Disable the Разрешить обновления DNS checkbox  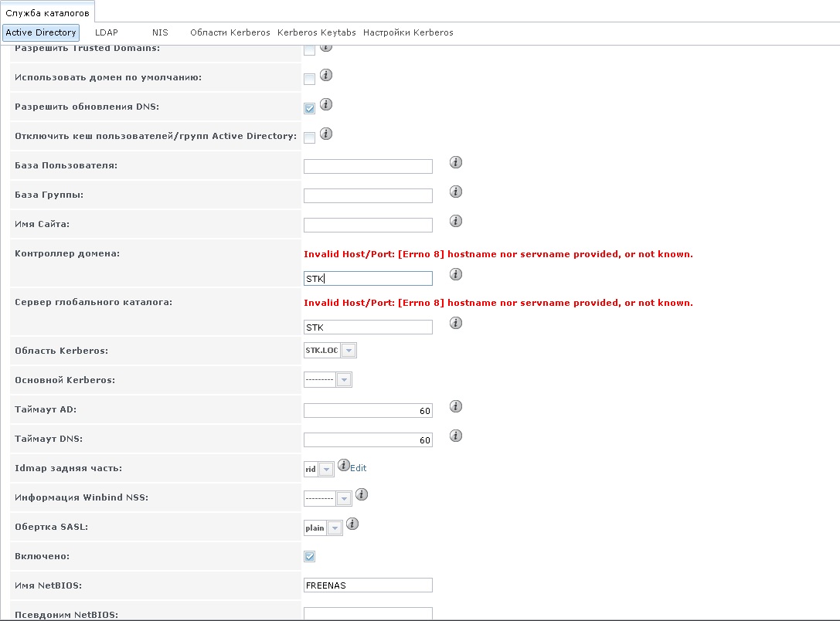pos(310,108)
